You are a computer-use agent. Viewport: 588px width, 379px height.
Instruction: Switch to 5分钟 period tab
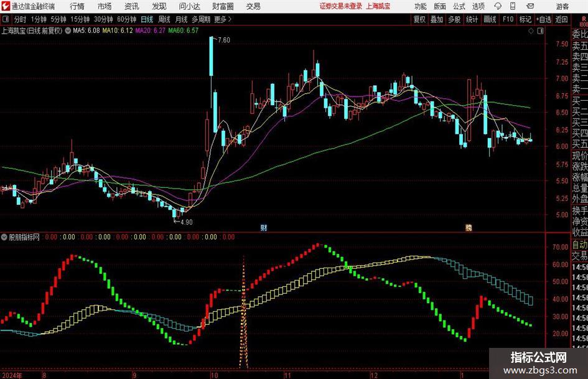pos(58,19)
